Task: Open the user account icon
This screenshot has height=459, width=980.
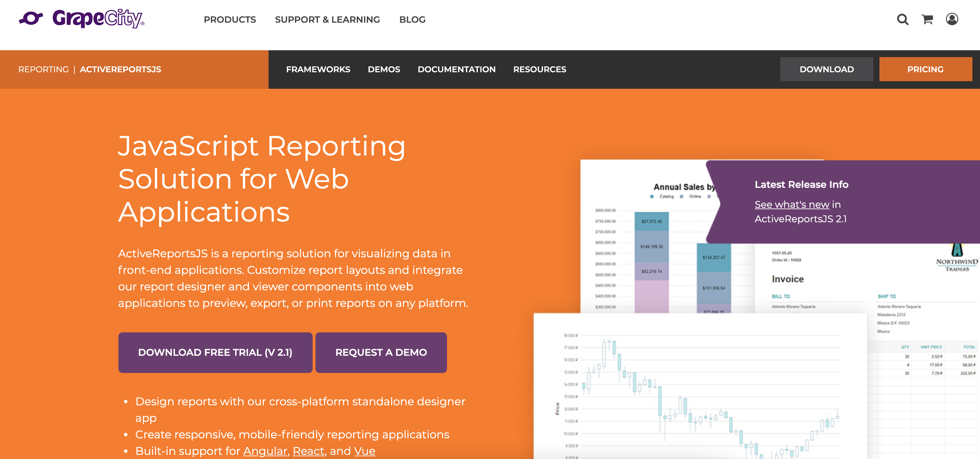Action: pyautogui.click(x=952, y=19)
